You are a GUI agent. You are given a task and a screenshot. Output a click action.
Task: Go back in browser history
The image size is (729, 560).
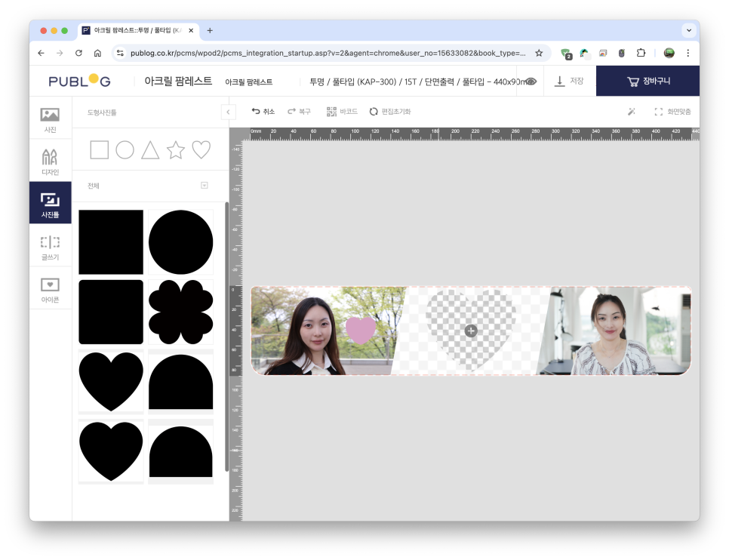pyautogui.click(x=41, y=53)
